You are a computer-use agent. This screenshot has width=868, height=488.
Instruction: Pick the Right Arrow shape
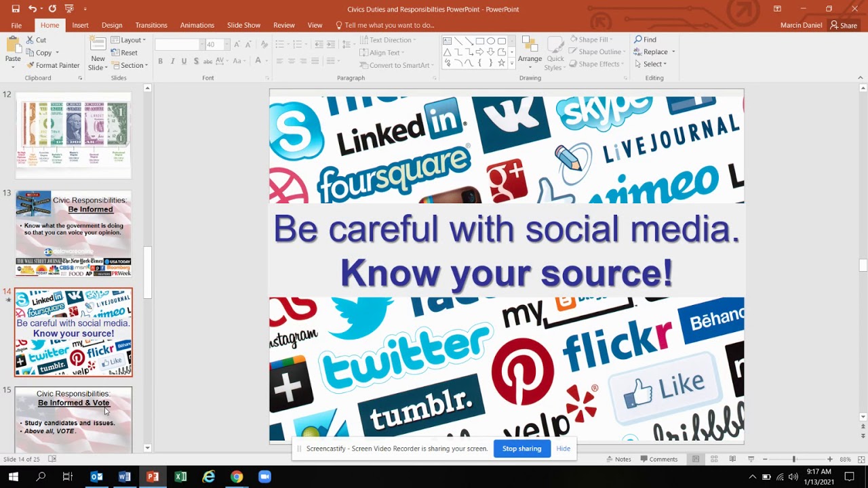coord(479,52)
